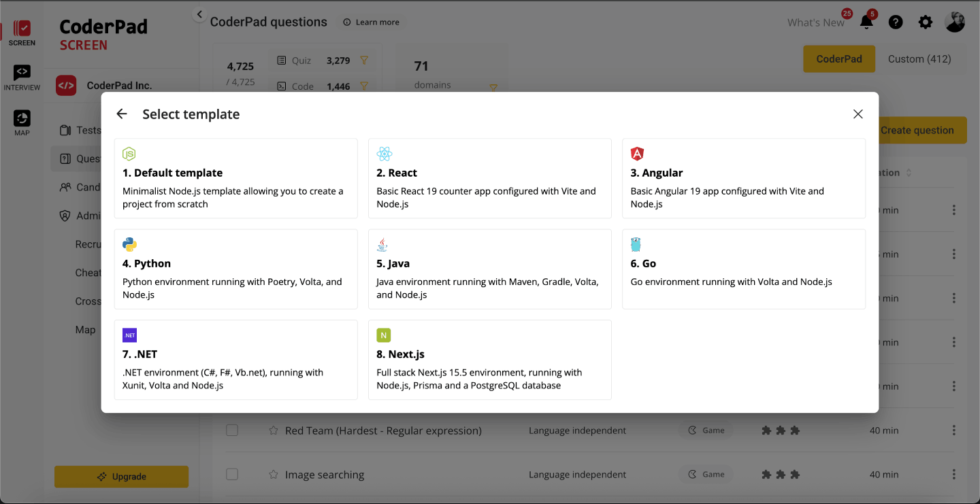This screenshot has height=504, width=980.
Task: Tick the Red Team question checkbox
Action: 232,431
